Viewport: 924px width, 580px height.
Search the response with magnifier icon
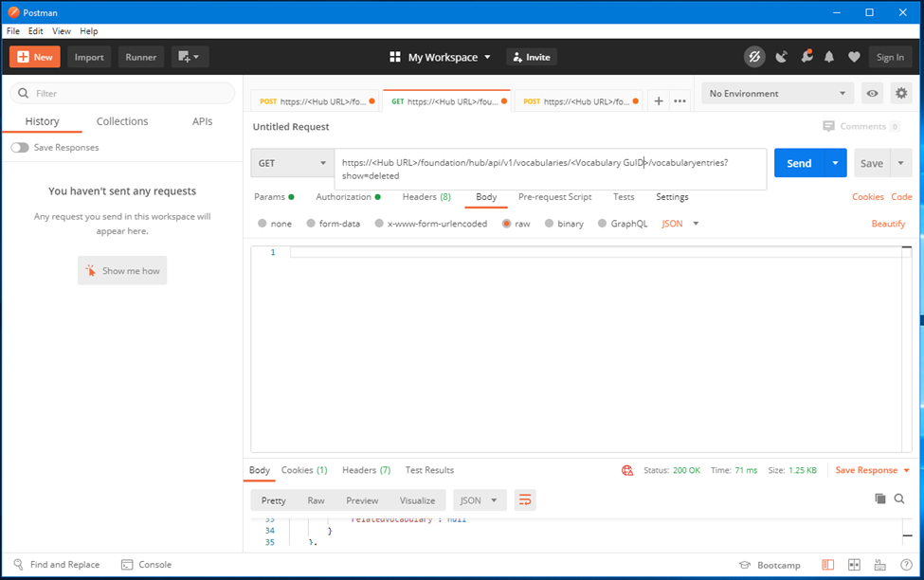click(899, 498)
